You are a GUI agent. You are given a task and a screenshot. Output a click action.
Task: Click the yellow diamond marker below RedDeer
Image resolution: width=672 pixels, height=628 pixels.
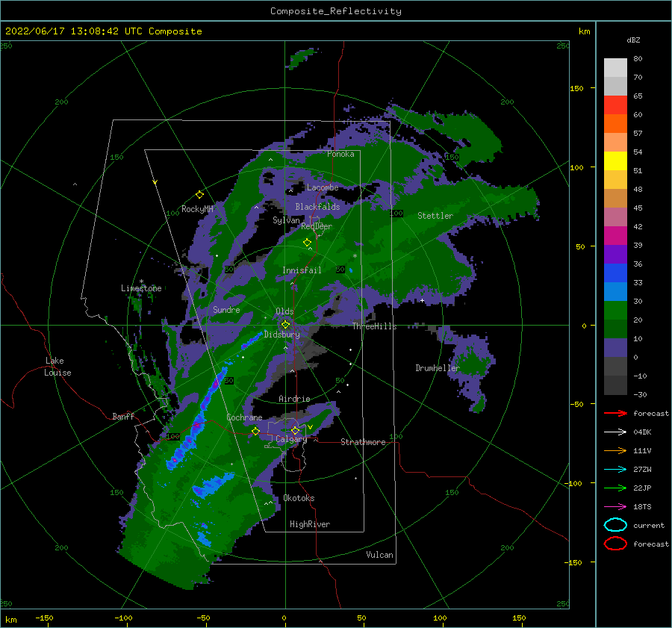(x=307, y=242)
